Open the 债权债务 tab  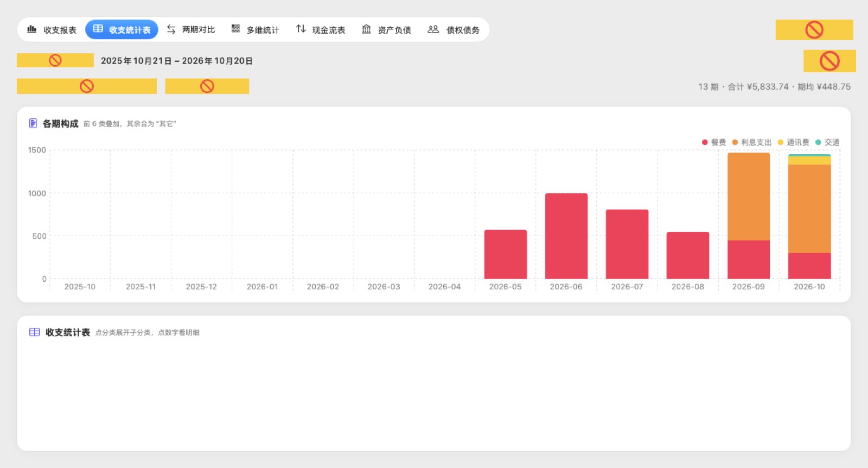[454, 30]
